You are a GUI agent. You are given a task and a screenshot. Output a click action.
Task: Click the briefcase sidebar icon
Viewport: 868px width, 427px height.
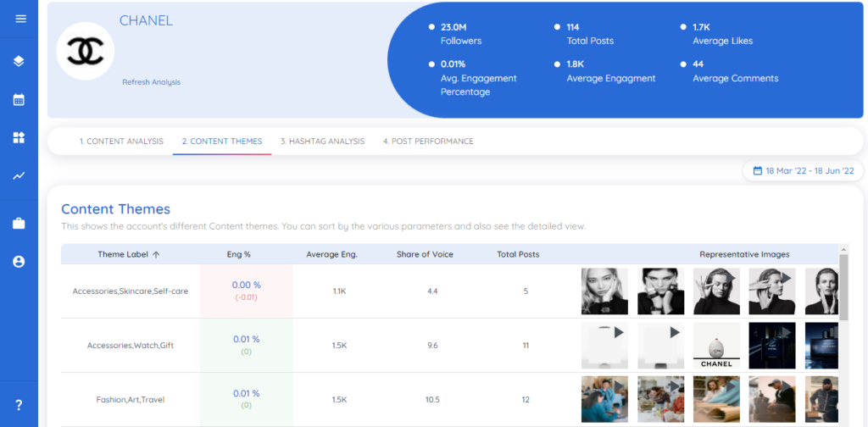(x=19, y=224)
